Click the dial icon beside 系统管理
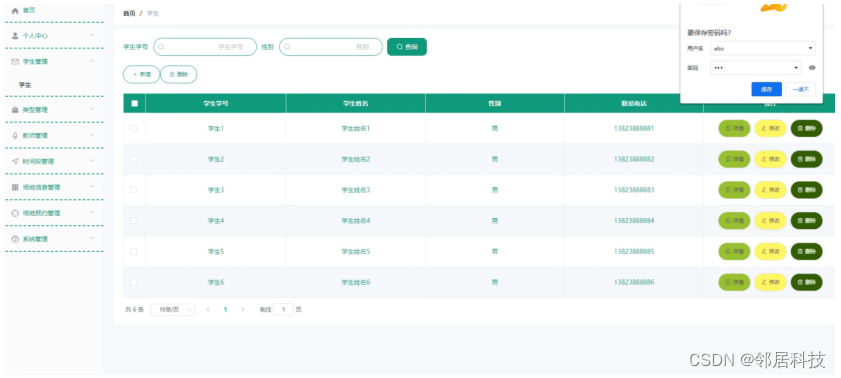The width and height of the screenshot is (841, 378). pyautogui.click(x=15, y=239)
